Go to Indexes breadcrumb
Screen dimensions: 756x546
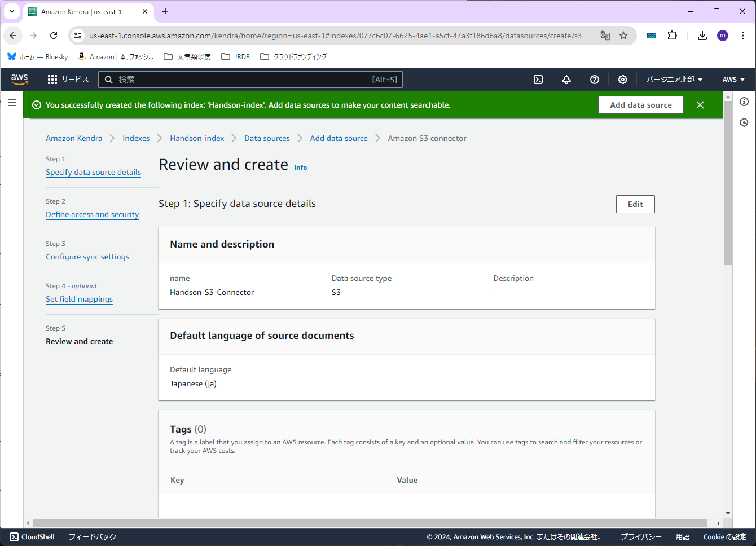(136, 138)
